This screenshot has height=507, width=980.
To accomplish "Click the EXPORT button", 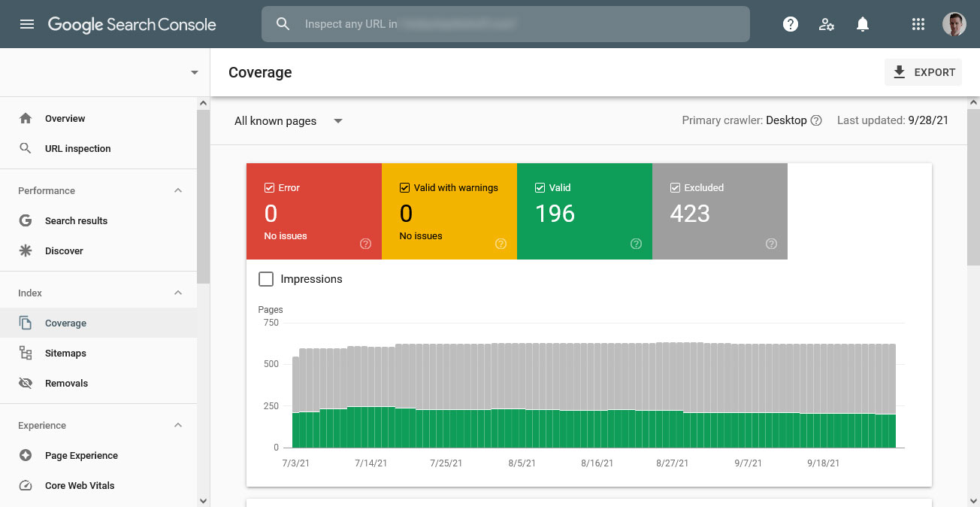I will (923, 72).
